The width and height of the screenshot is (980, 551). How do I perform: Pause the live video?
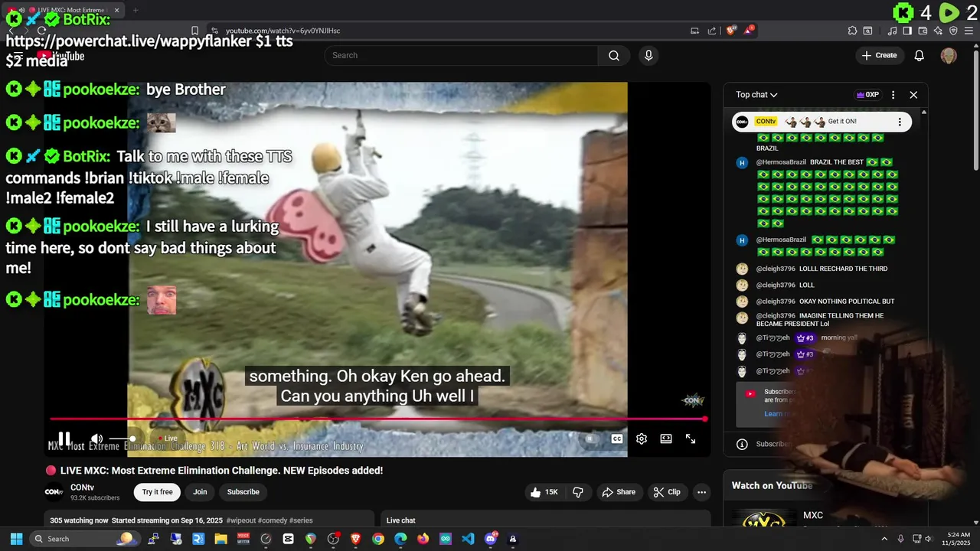[64, 439]
